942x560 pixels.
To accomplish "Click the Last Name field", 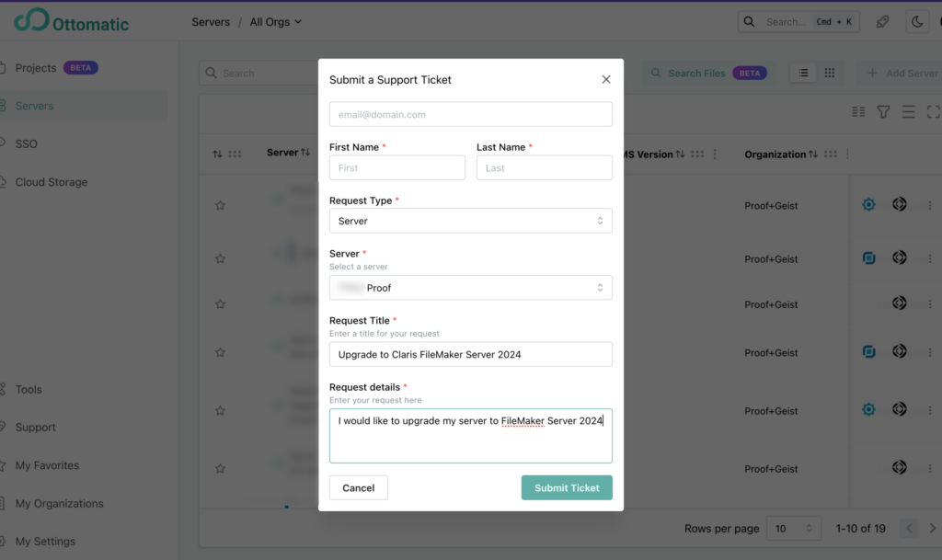I will (545, 167).
